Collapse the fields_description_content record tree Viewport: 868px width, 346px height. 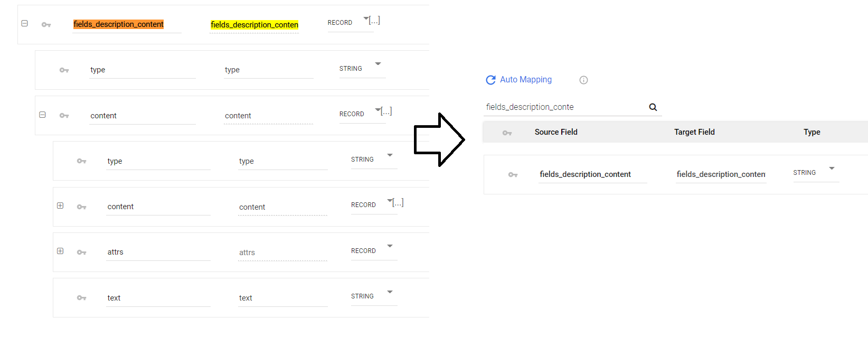click(x=24, y=24)
